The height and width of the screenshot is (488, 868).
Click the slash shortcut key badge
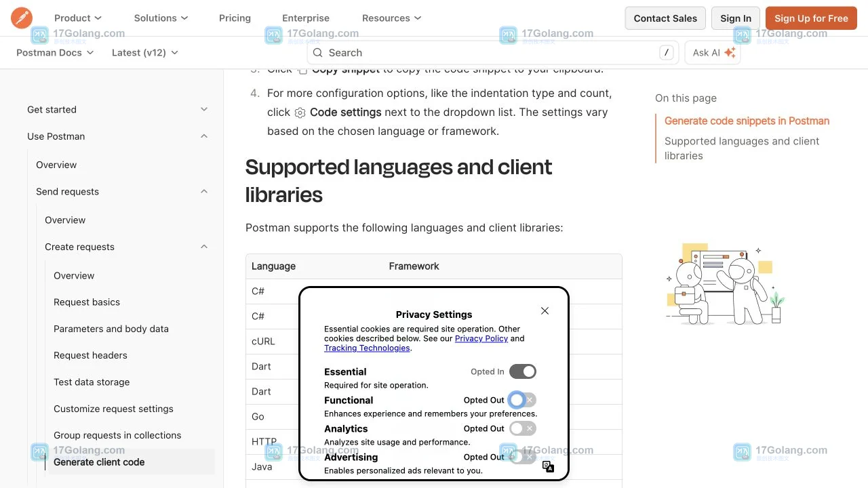[667, 52]
